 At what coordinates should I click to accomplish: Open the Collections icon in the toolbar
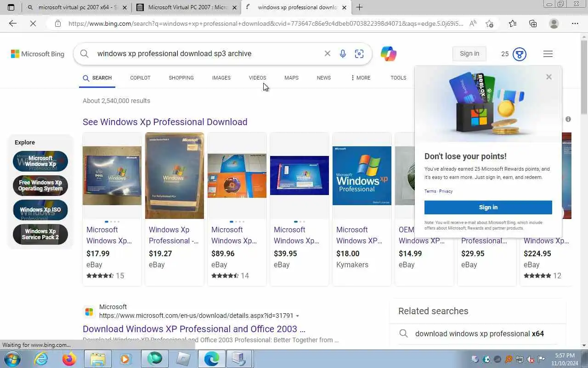click(x=533, y=23)
